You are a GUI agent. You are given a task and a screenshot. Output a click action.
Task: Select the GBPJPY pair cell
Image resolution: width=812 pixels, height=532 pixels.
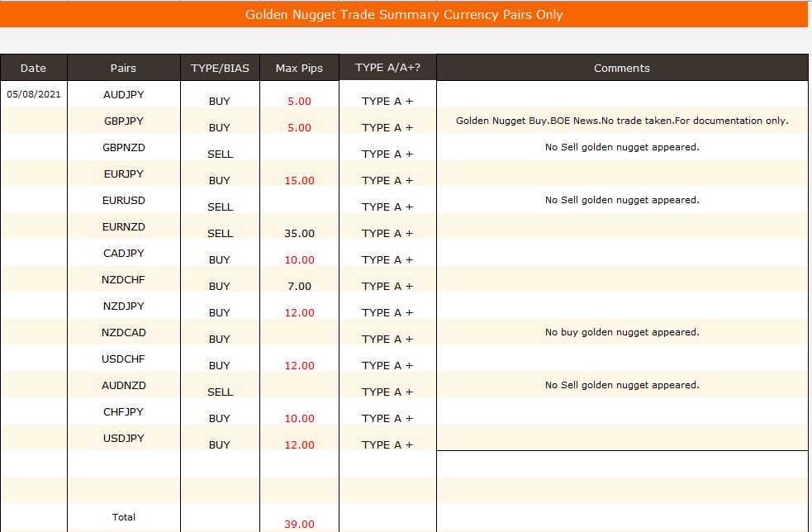124,121
